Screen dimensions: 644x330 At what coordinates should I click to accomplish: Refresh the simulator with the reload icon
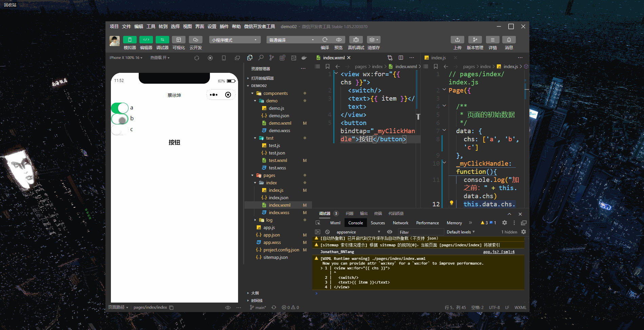(x=197, y=58)
